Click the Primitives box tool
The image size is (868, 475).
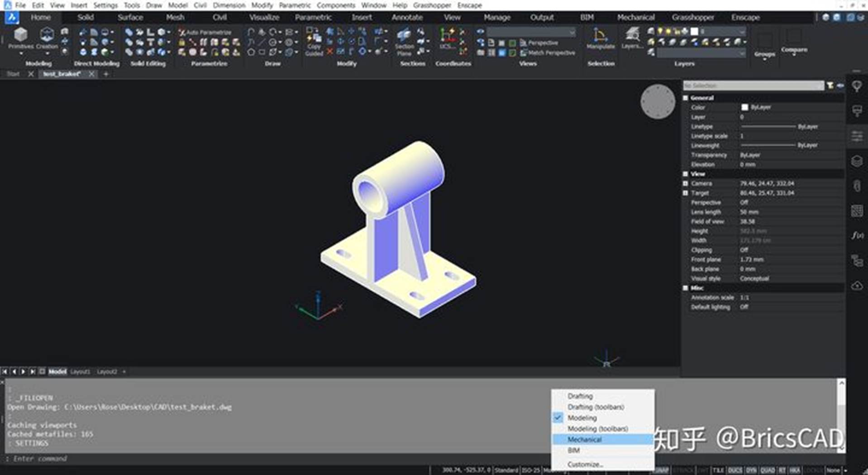[x=21, y=38]
